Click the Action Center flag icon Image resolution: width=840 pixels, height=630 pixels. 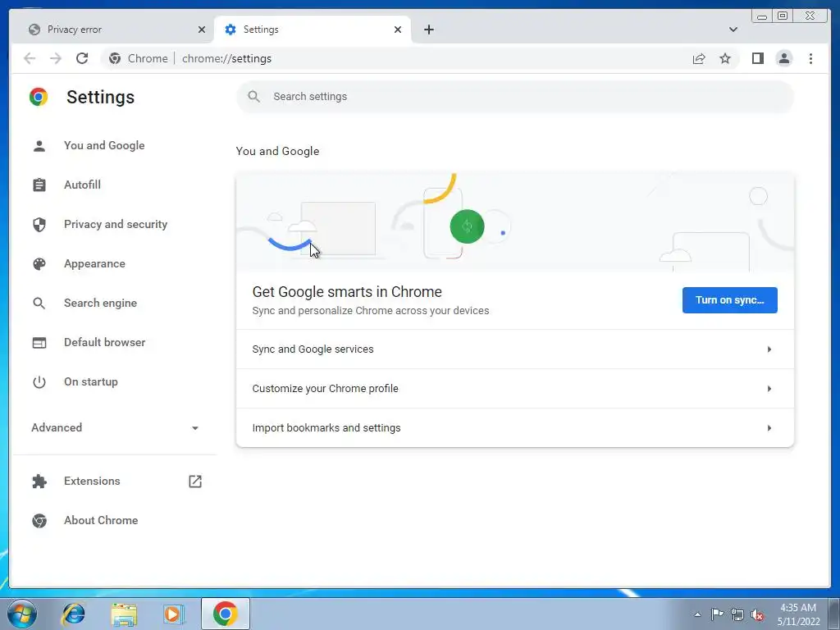tap(717, 614)
